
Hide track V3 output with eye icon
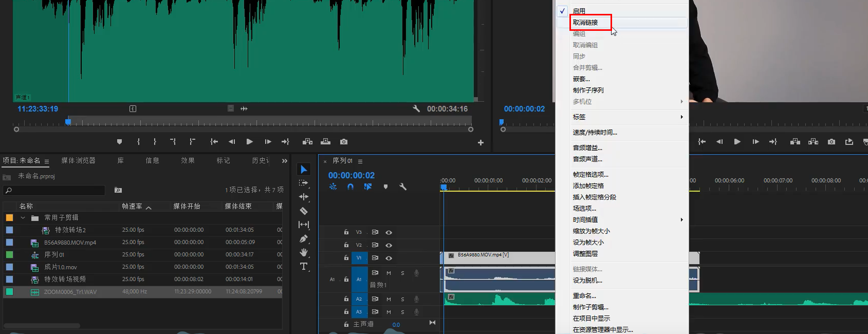[x=389, y=232]
